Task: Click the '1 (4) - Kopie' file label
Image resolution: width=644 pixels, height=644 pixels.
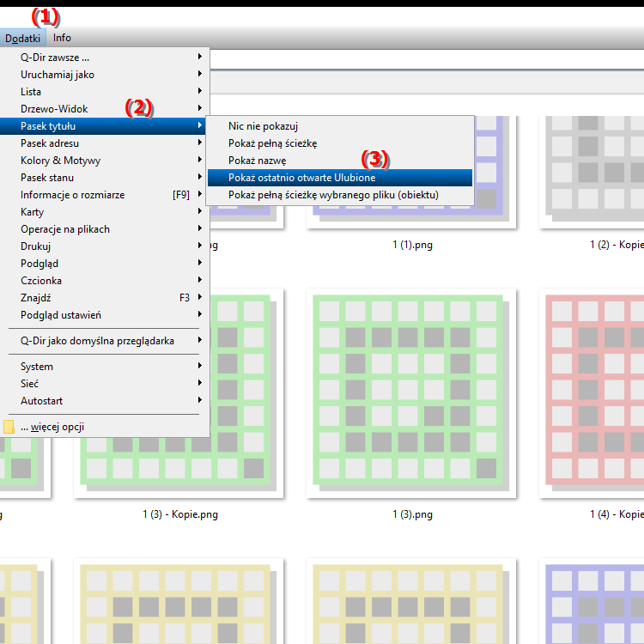Action: click(x=617, y=514)
